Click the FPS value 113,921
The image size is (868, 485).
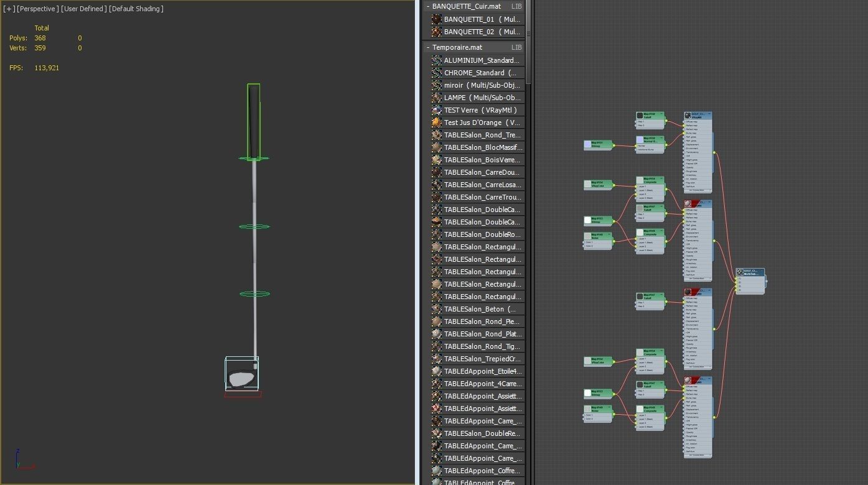[x=47, y=68]
